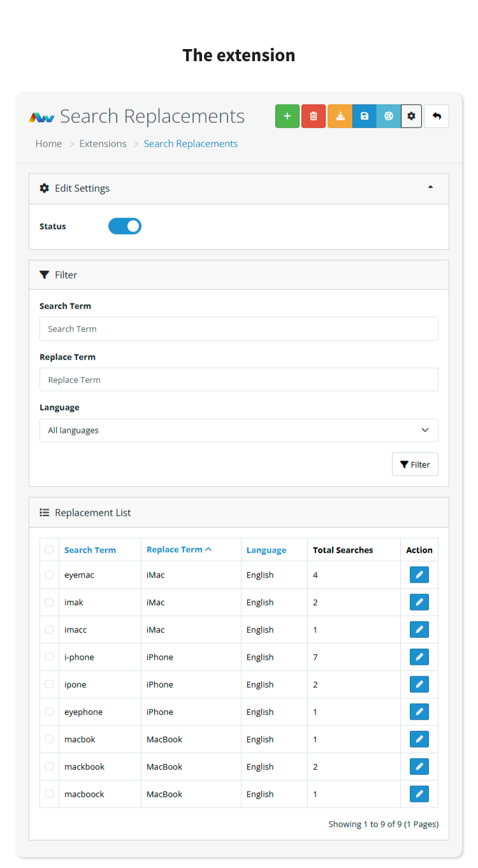Edit the imacc replacement row
The image size is (478, 868).
(419, 630)
